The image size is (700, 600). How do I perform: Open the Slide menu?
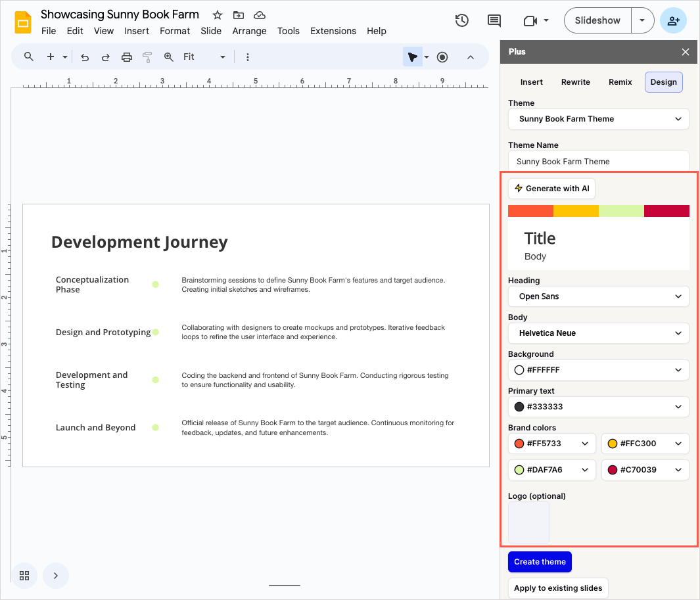click(211, 31)
